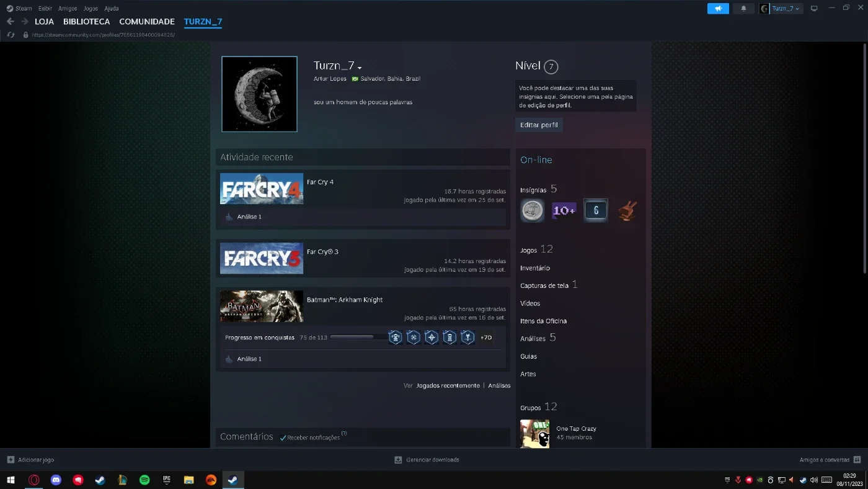Click the third Batman achievement icon

[432, 338]
